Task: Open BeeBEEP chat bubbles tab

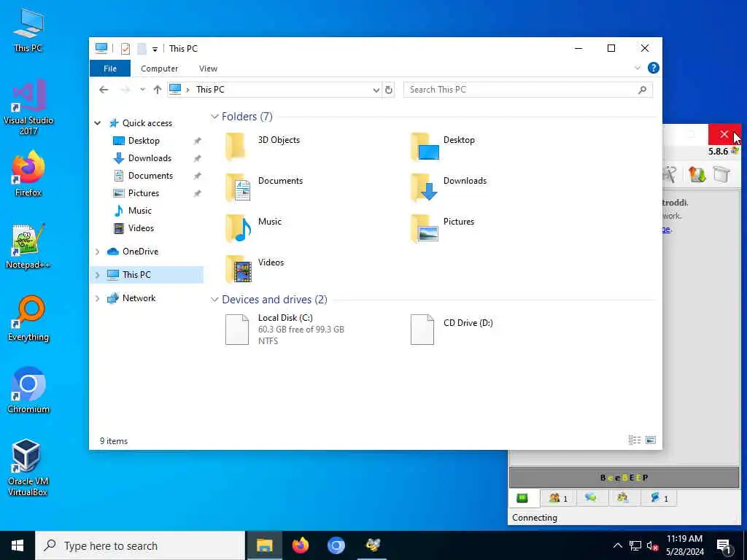Action: tap(590, 498)
